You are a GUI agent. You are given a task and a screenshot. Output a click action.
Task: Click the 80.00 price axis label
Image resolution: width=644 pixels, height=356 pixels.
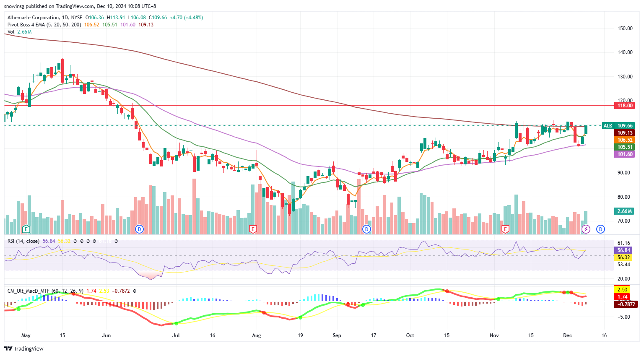point(623,197)
